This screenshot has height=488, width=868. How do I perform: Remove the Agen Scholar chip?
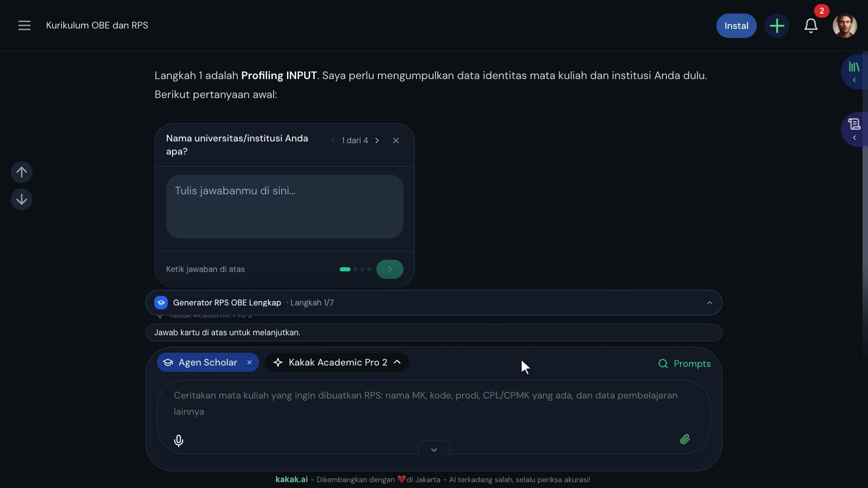(249, 362)
